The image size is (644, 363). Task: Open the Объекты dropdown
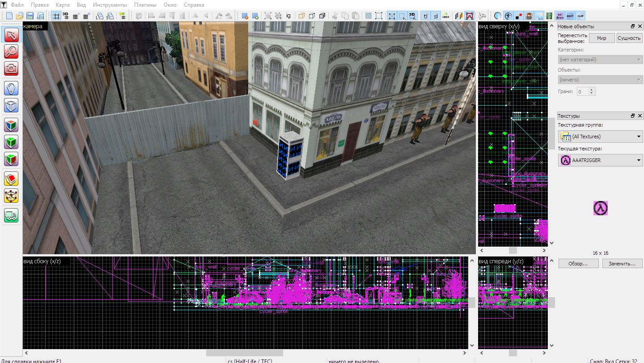coord(600,80)
